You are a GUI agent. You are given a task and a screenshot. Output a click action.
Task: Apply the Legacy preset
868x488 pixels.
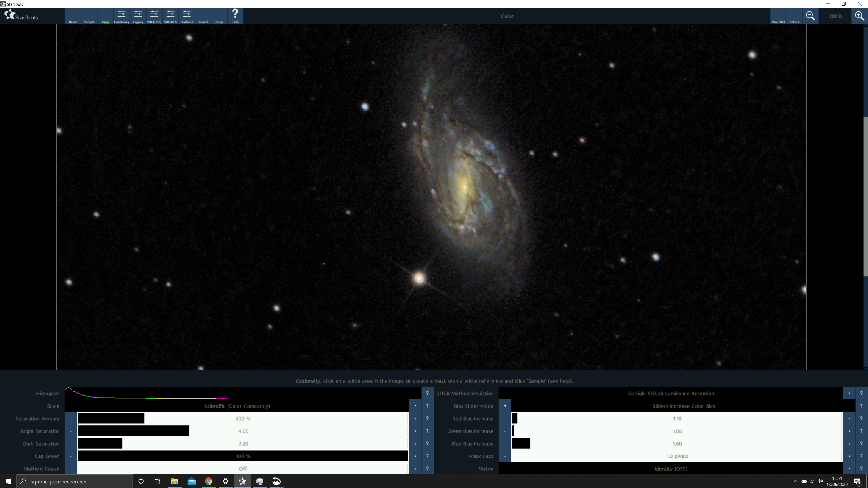click(x=138, y=16)
